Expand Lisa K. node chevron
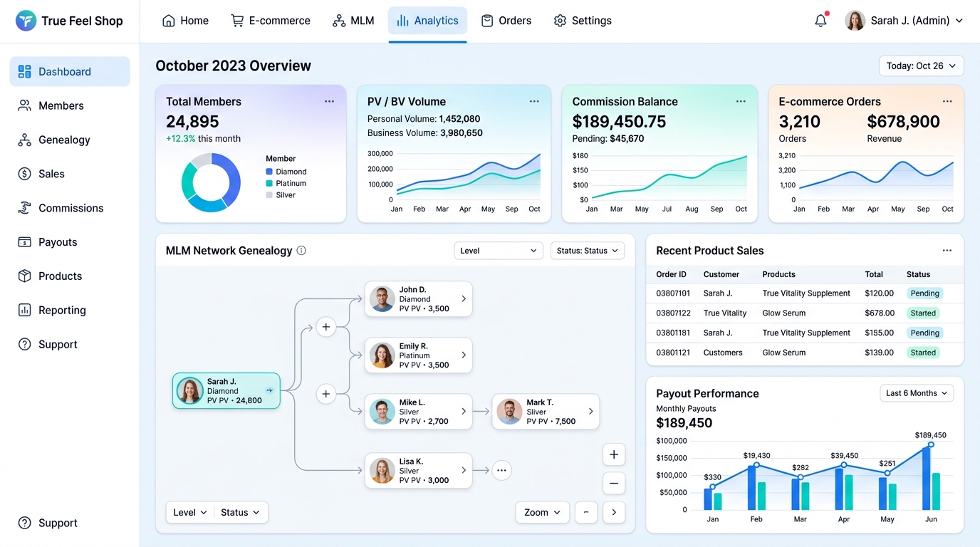This screenshot has height=547, width=980. click(464, 470)
